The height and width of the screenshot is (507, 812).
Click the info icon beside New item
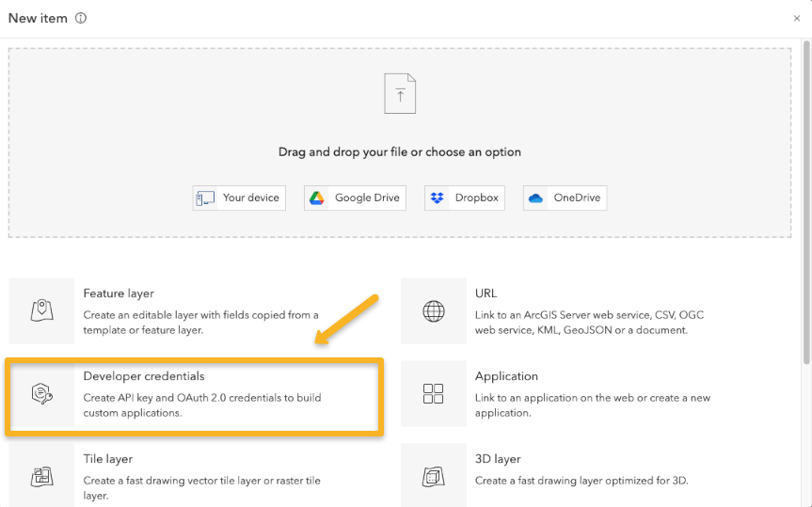click(81, 18)
